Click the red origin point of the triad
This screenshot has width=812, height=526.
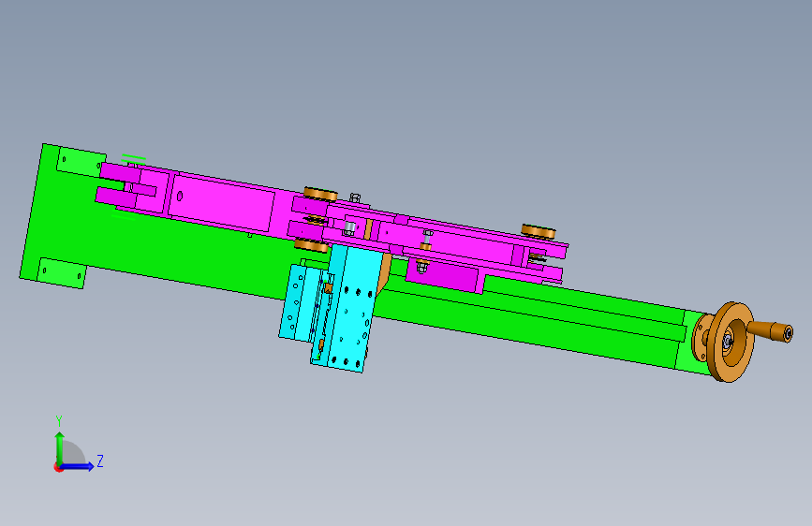(58, 467)
